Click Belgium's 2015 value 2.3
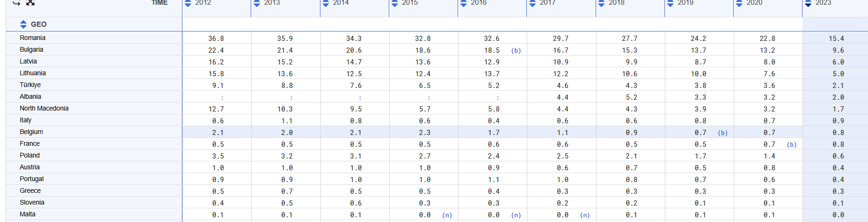Screen dimensions: 868x222 (425, 133)
